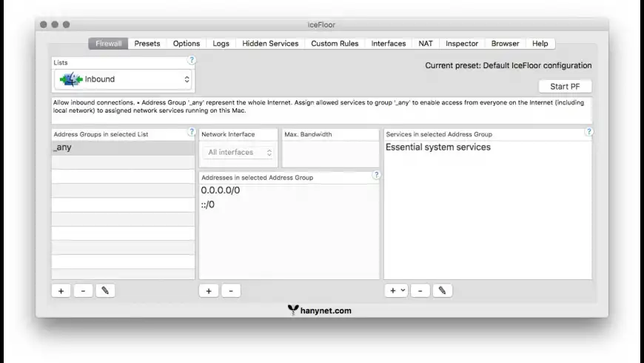
Task: Remove the selected address group with minus button
Action: tap(83, 290)
